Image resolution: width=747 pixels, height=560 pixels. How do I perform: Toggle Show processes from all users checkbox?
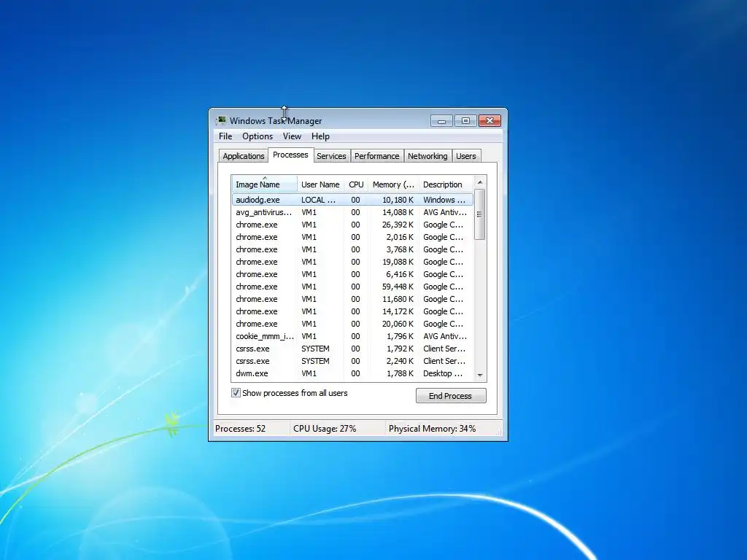236,393
